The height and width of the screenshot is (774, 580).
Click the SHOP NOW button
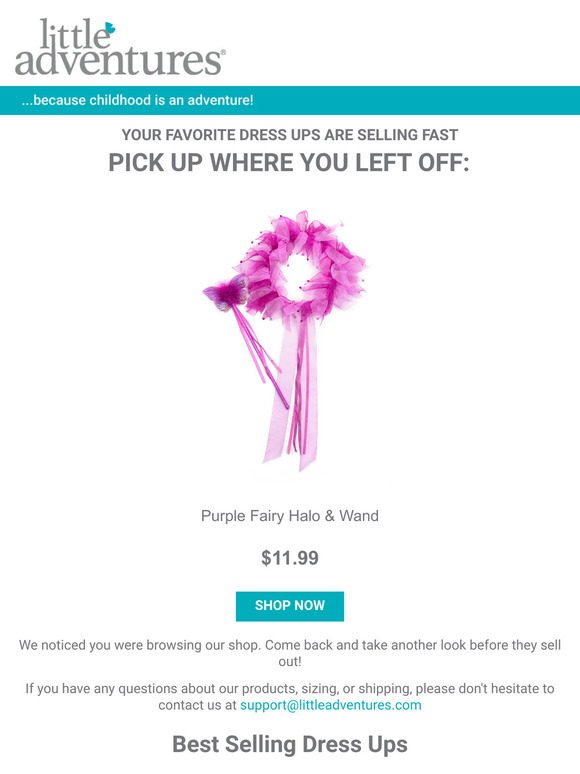pyautogui.click(x=290, y=606)
